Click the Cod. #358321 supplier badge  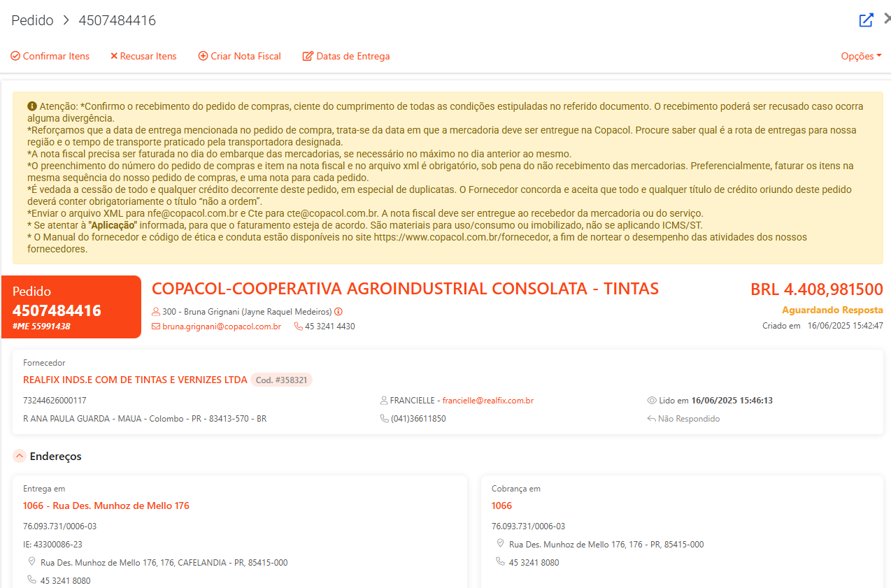tap(281, 380)
